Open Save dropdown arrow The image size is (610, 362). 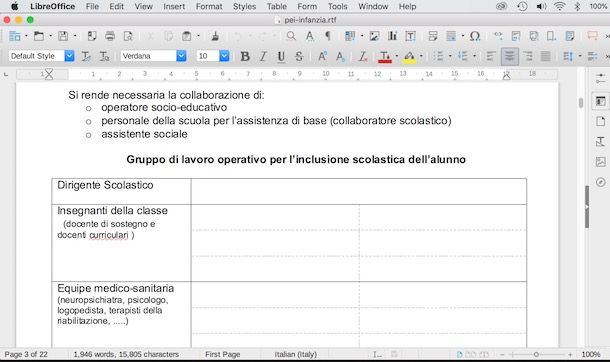tap(75, 36)
